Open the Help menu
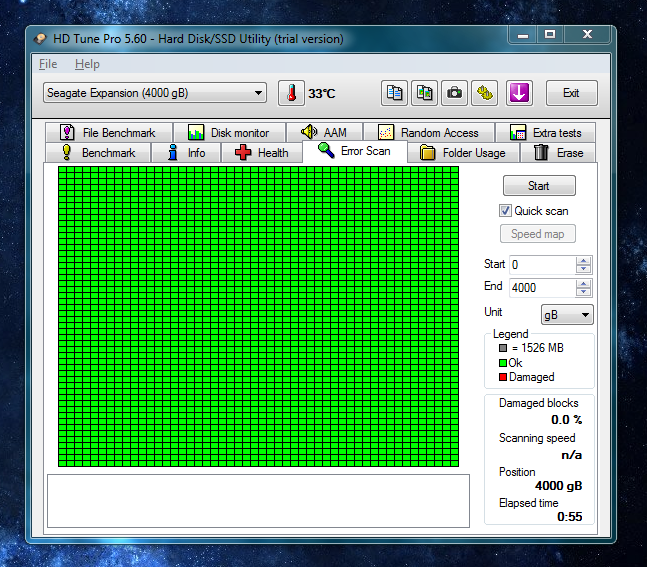The image size is (647, 567). click(87, 64)
